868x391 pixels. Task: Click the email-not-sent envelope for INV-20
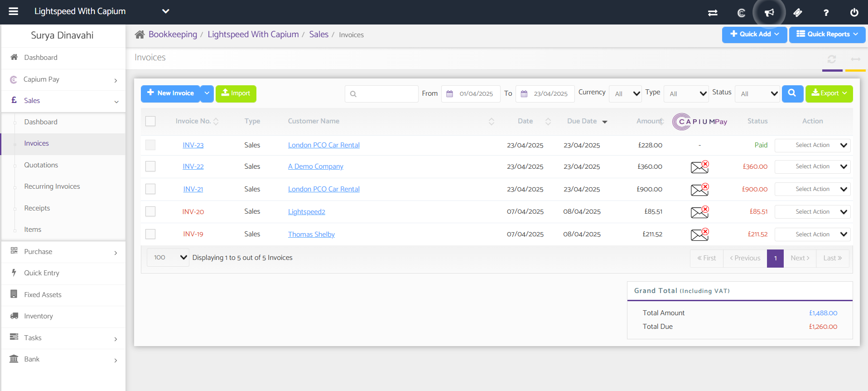(x=700, y=212)
